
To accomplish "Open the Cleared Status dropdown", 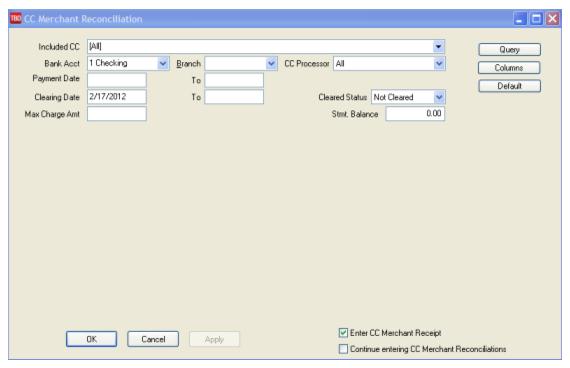I will pyautogui.click(x=439, y=97).
